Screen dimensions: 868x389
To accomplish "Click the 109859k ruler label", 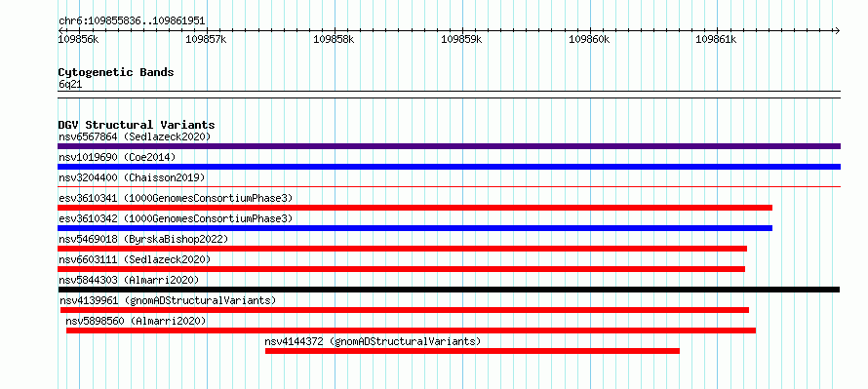I will 461,40.
